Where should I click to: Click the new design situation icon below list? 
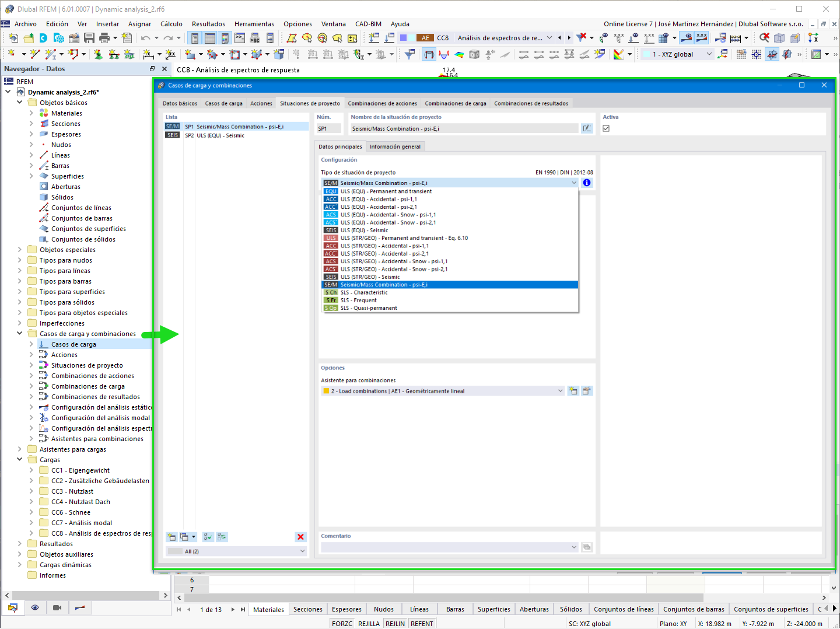tap(171, 537)
